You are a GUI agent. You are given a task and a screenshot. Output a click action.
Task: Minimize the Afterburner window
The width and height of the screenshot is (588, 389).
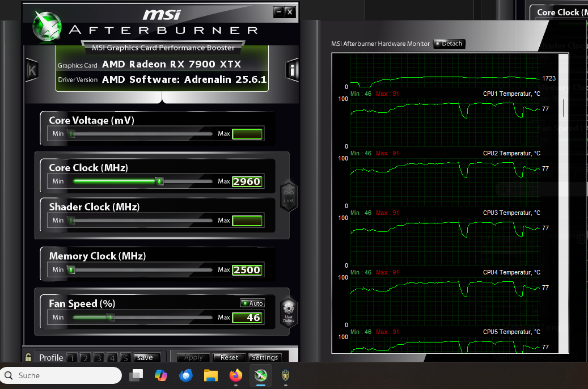coord(278,12)
